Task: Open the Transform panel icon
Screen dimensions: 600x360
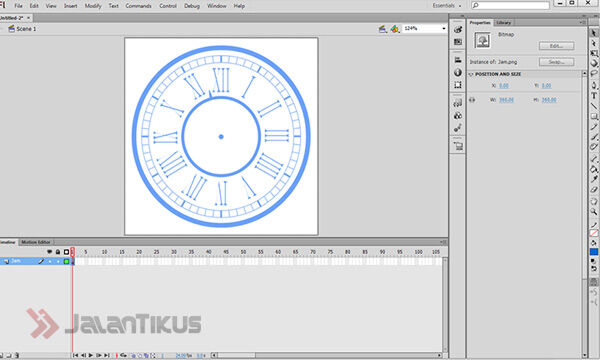Action: tap(458, 85)
